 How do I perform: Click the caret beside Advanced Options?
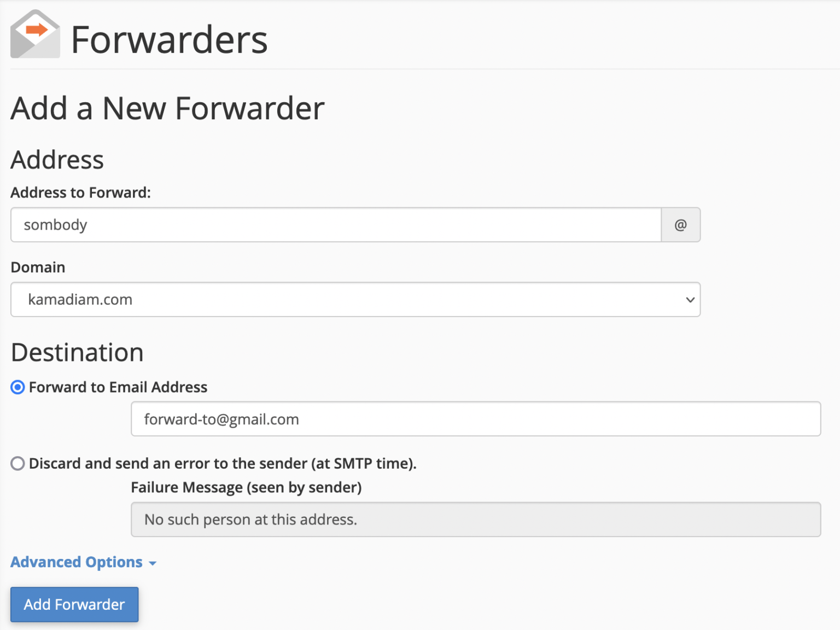(x=153, y=563)
